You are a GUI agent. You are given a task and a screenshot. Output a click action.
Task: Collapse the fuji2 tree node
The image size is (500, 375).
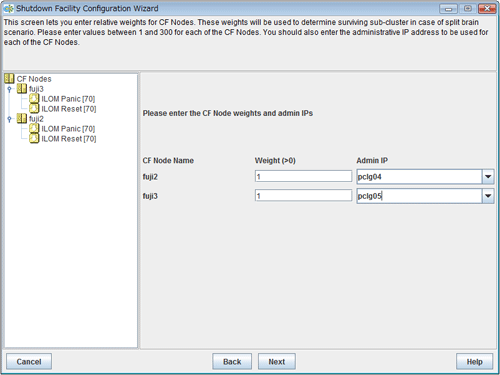coord(10,119)
